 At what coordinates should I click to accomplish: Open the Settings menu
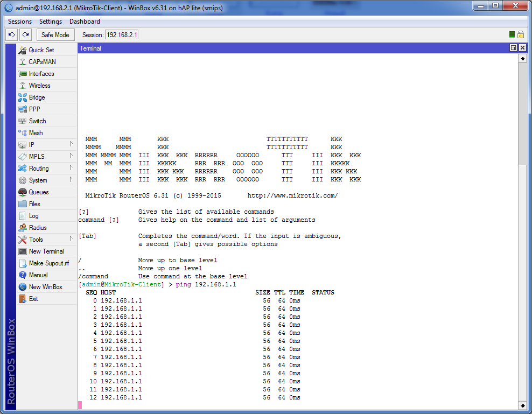(x=51, y=22)
